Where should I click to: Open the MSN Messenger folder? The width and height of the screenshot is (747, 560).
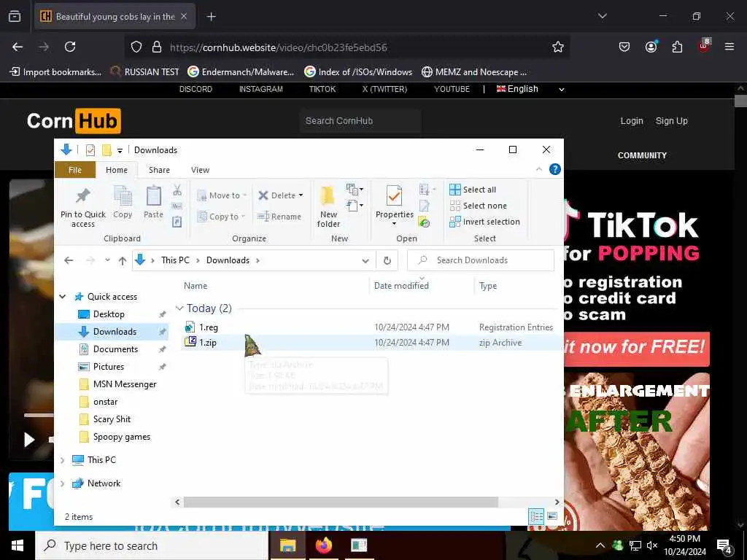(x=125, y=384)
